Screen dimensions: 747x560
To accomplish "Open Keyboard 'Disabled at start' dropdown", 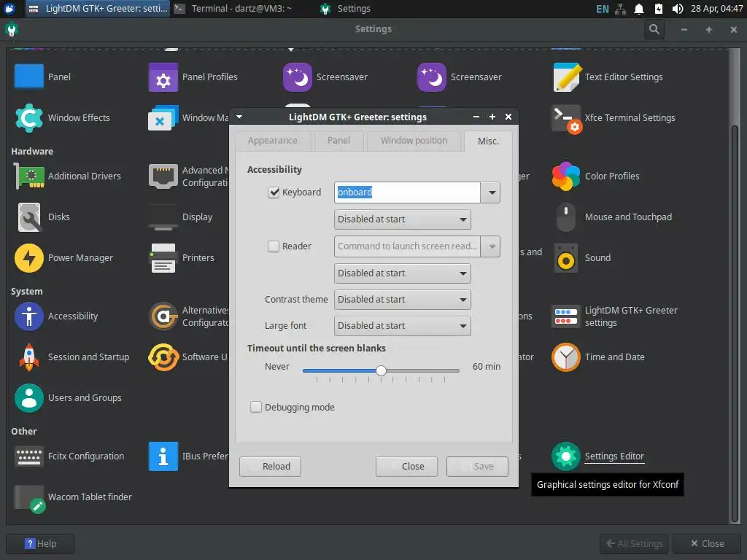I will coord(402,219).
